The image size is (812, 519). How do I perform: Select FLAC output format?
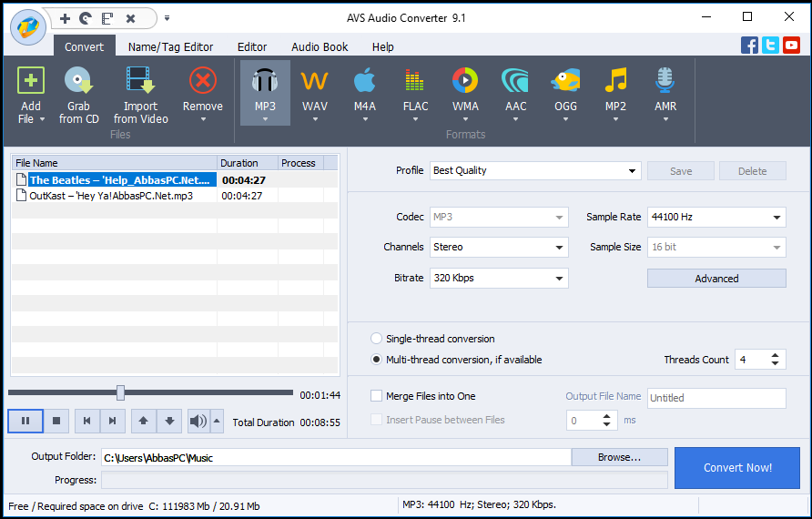[x=415, y=92]
